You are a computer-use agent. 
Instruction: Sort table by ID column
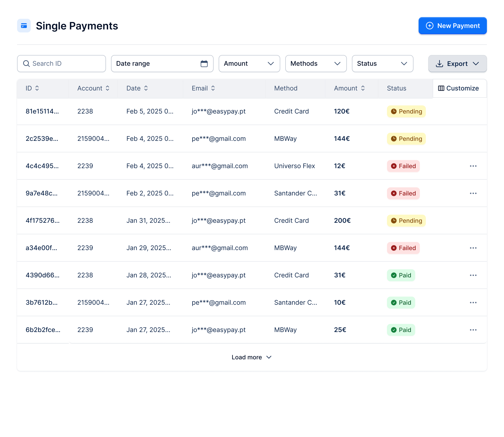click(x=37, y=88)
